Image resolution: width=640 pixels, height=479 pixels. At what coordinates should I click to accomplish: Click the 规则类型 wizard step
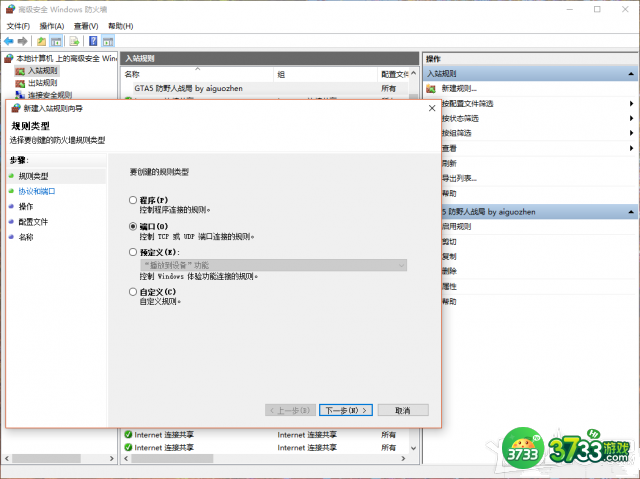(33, 176)
